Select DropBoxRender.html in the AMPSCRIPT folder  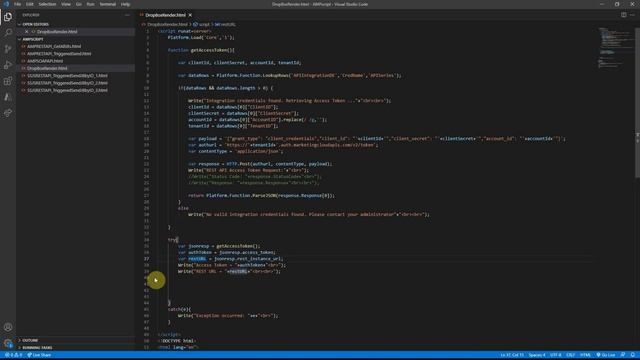tap(47, 68)
